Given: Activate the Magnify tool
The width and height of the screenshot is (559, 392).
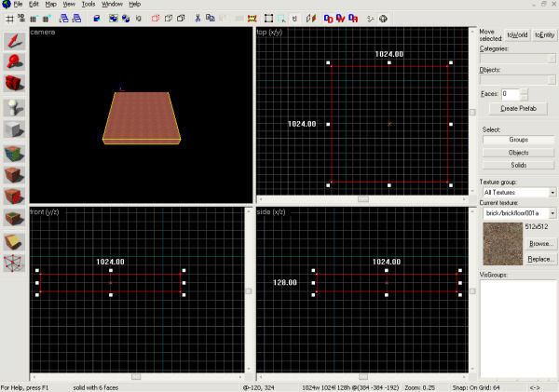Looking at the screenshot, I should (x=14, y=62).
